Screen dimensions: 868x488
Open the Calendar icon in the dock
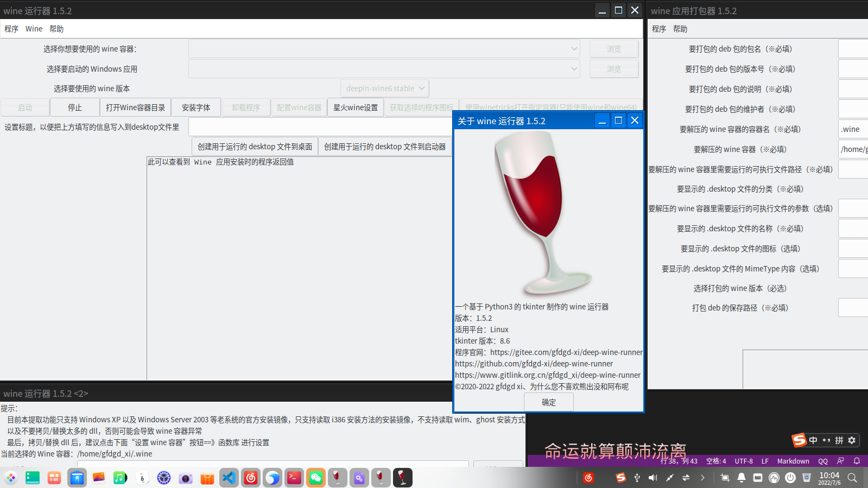(x=142, y=478)
